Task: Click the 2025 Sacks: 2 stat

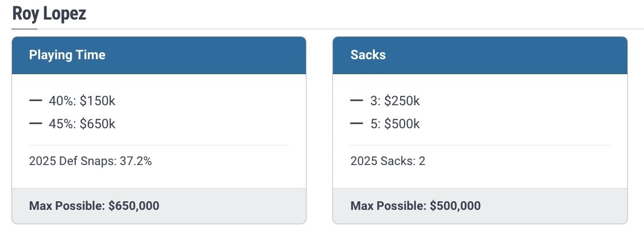Action: click(x=387, y=161)
